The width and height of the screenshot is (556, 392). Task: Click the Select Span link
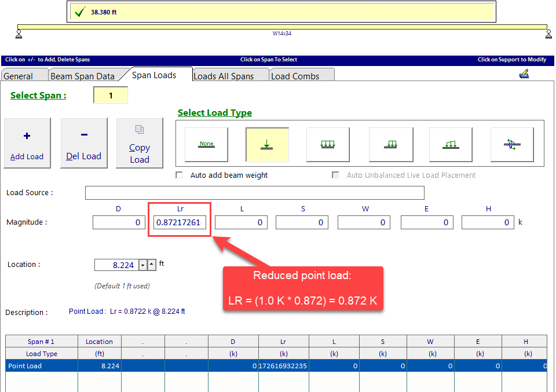[38, 96]
